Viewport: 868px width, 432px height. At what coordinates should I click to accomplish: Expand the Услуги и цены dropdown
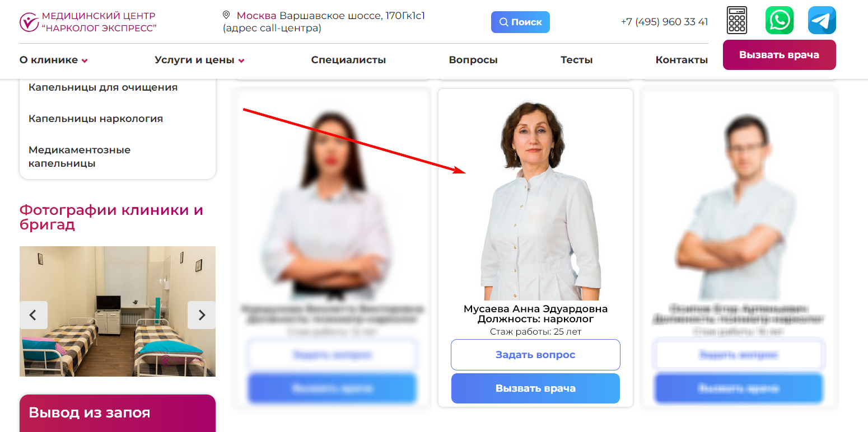click(x=199, y=60)
